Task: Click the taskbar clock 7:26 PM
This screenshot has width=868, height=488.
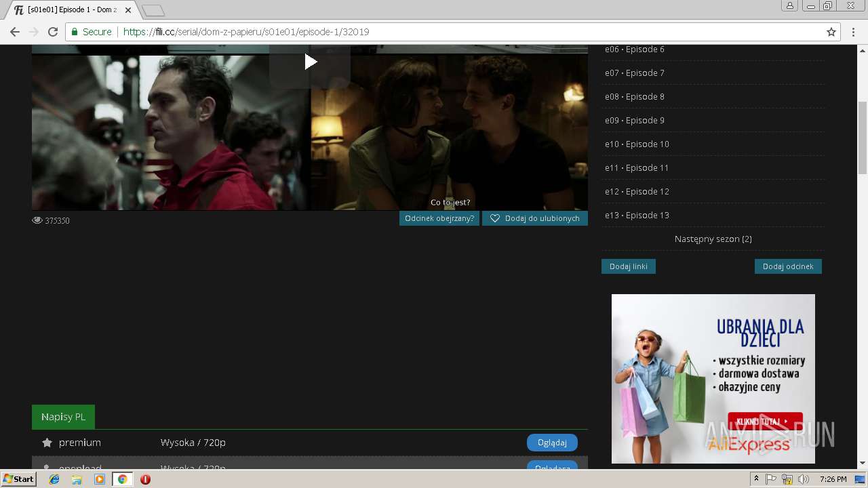Action: [833, 479]
